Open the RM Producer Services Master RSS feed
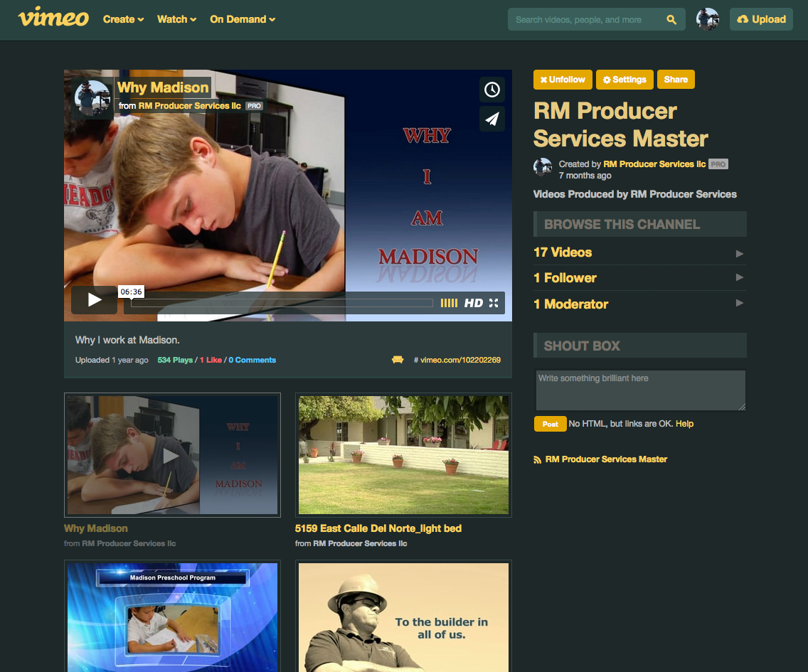 pyautogui.click(x=606, y=459)
